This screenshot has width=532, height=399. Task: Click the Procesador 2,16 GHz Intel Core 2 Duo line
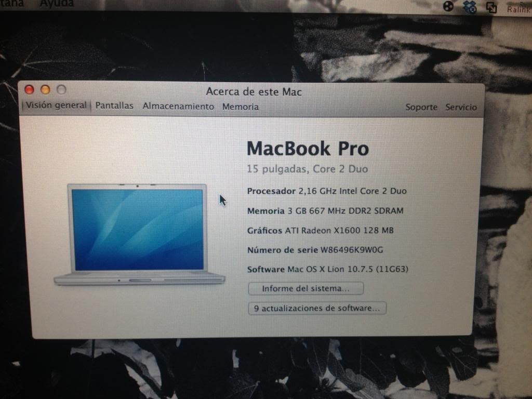[x=327, y=191]
